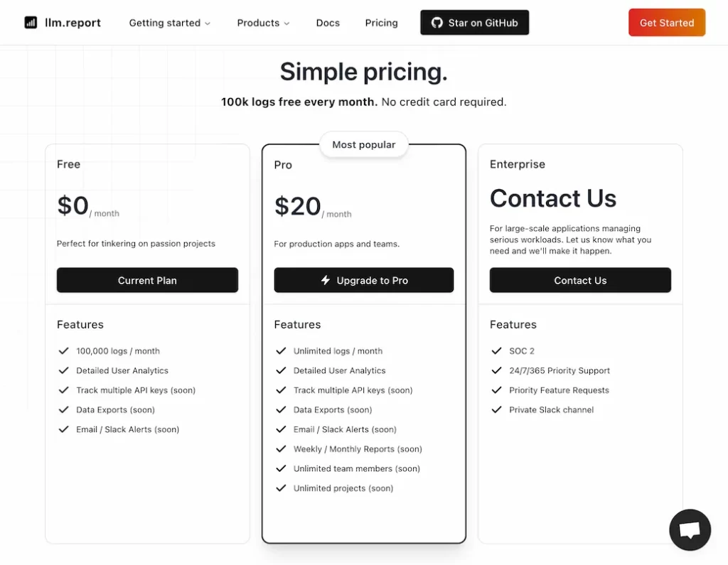This screenshot has height=565, width=728.
Task: Click the llm.report bar chart logo icon
Action: (31, 23)
